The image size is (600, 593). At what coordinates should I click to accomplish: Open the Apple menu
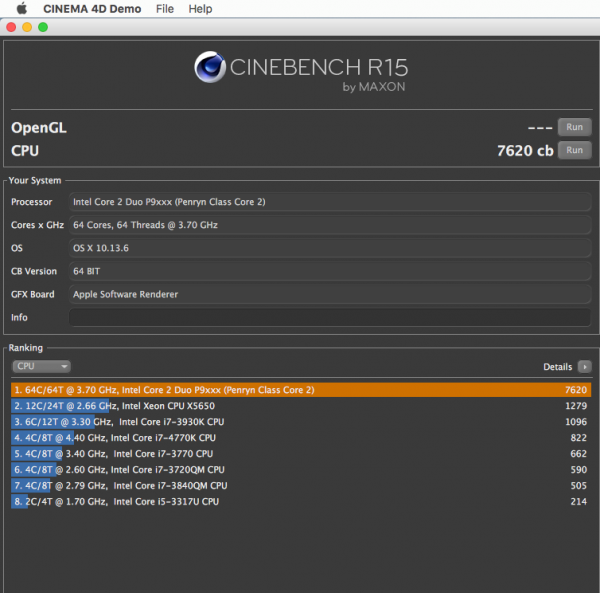[22, 8]
